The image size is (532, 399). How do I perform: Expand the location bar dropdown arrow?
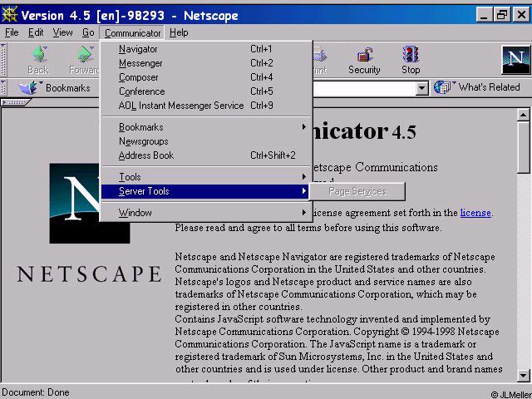pyautogui.click(x=421, y=89)
